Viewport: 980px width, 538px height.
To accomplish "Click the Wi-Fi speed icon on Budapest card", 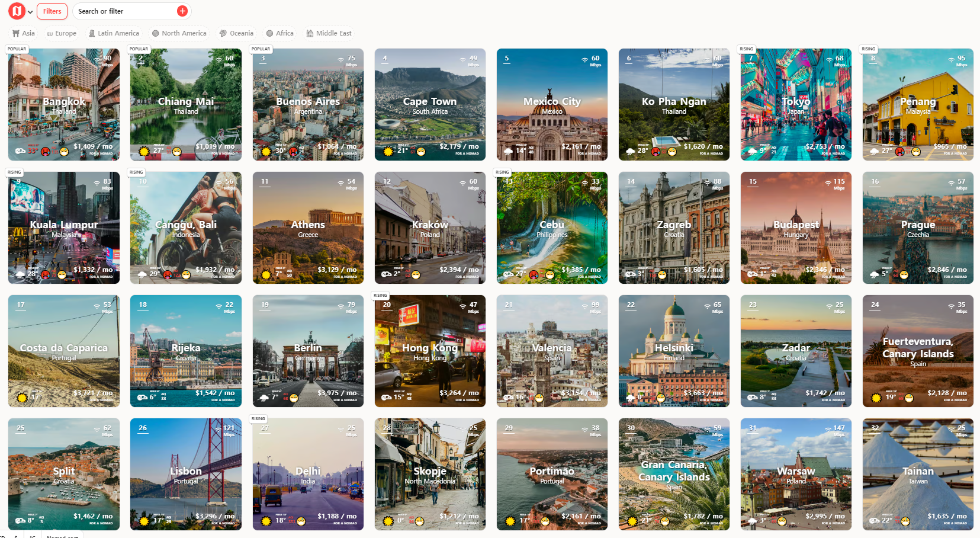I will pyautogui.click(x=828, y=183).
